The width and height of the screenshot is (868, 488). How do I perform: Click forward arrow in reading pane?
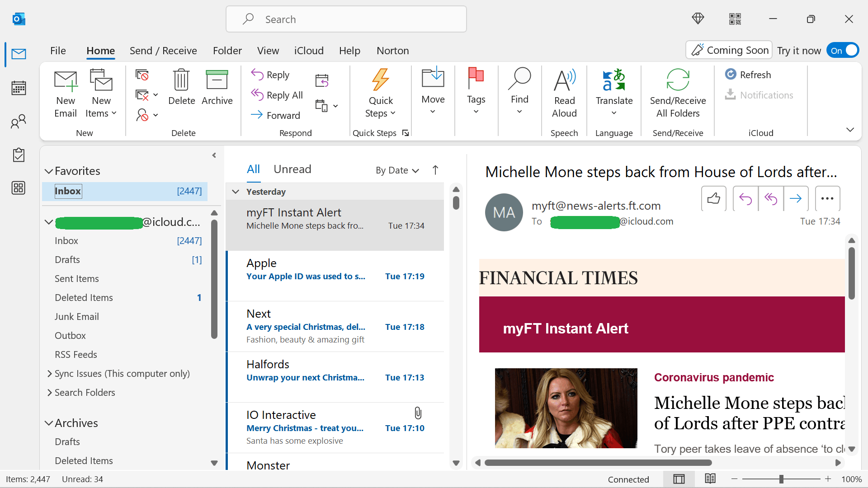pos(796,198)
